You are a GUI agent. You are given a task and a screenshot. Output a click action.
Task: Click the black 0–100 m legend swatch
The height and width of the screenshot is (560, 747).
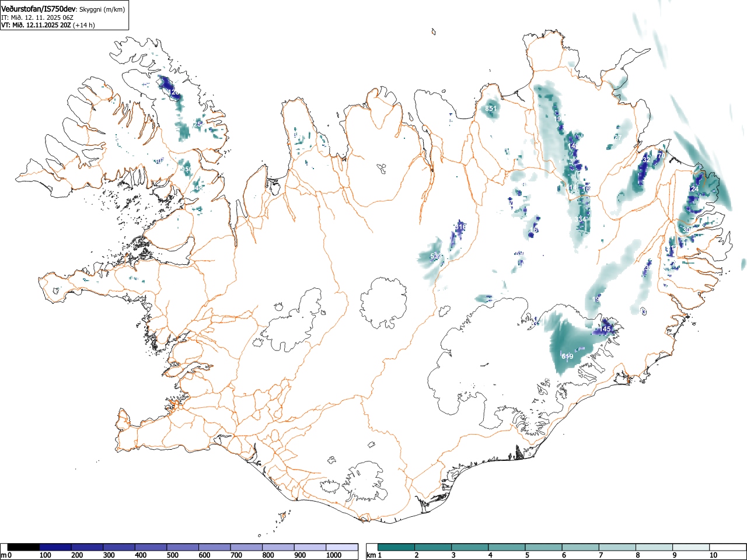(24, 547)
